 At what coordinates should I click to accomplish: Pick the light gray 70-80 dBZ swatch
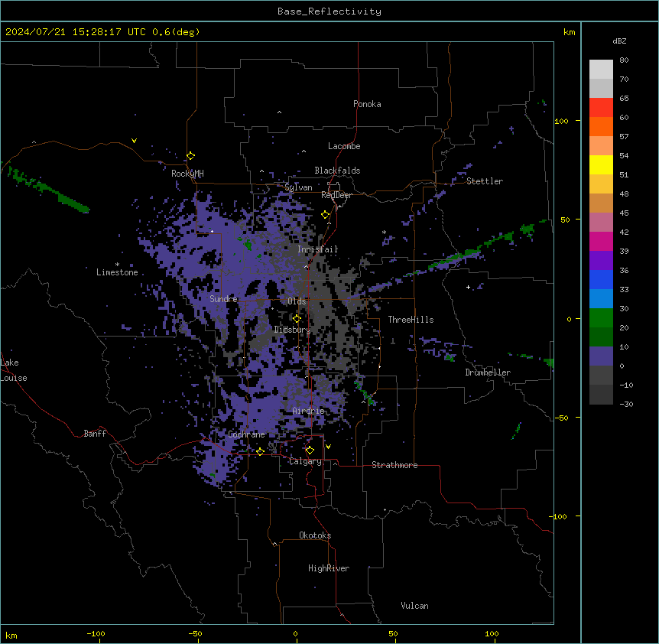[x=601, y=70]
